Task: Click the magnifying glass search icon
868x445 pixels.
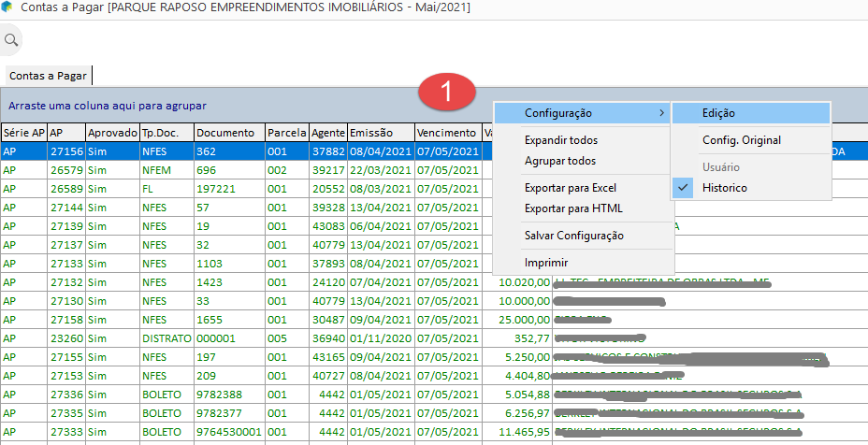Action: 10,40
